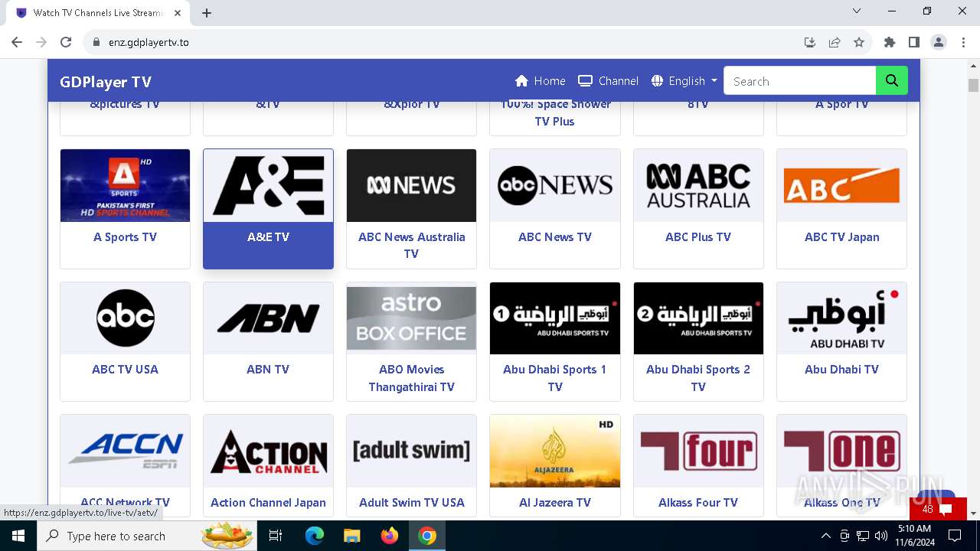Viewport: 980px width, 551px height.
Task: Open File Explorer from taskbar
Action: pos(351,536)
